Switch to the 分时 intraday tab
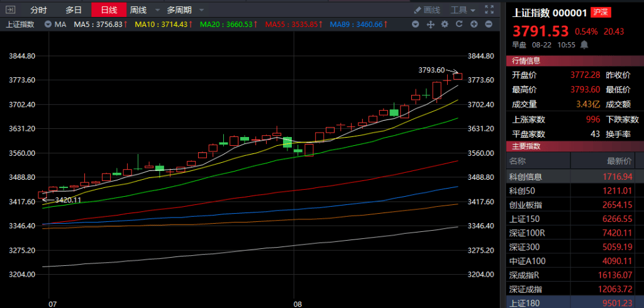Image resolution: width=644 pixels, height=308 pixels. coord(38,10)
